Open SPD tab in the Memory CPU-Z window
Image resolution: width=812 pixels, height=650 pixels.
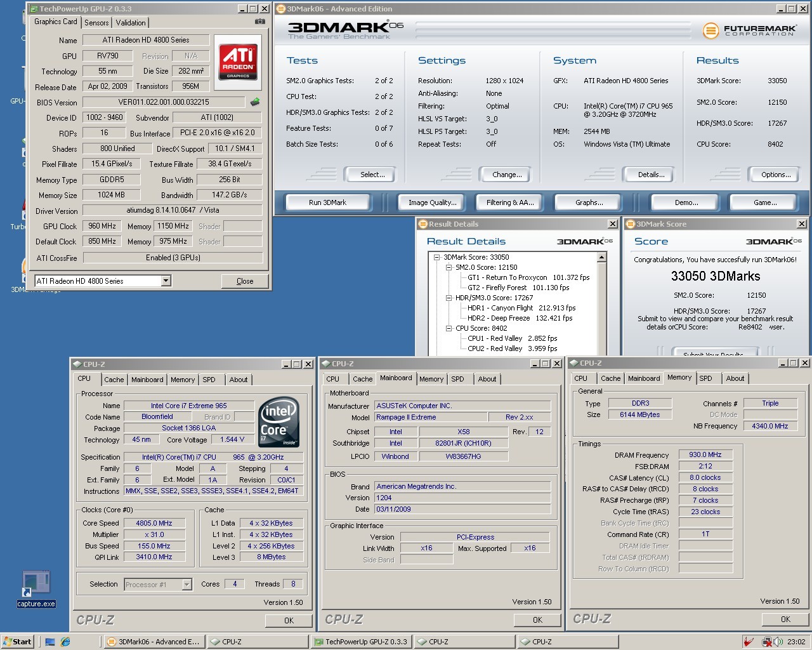[705, 378]
